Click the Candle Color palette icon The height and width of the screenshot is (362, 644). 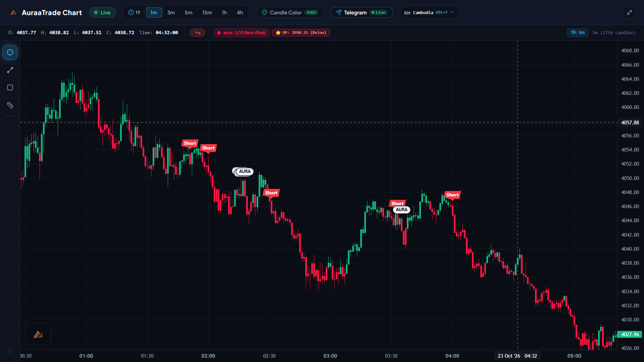click(264, 12)
